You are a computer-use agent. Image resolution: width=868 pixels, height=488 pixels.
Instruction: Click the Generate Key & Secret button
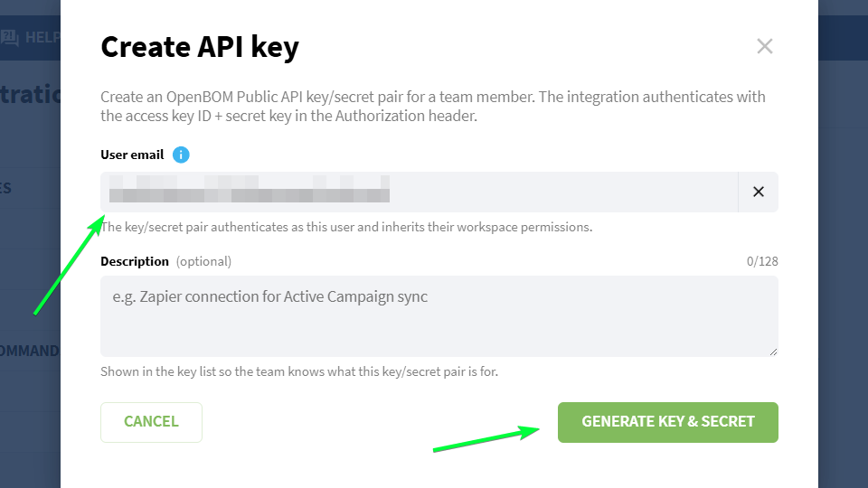(667, 422)
